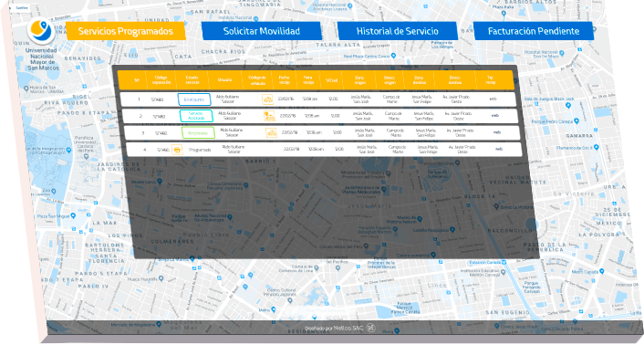Open the Solicitar Movilidad tab
The width and height of the screenshot is (644, 345).
pos(262,31)
